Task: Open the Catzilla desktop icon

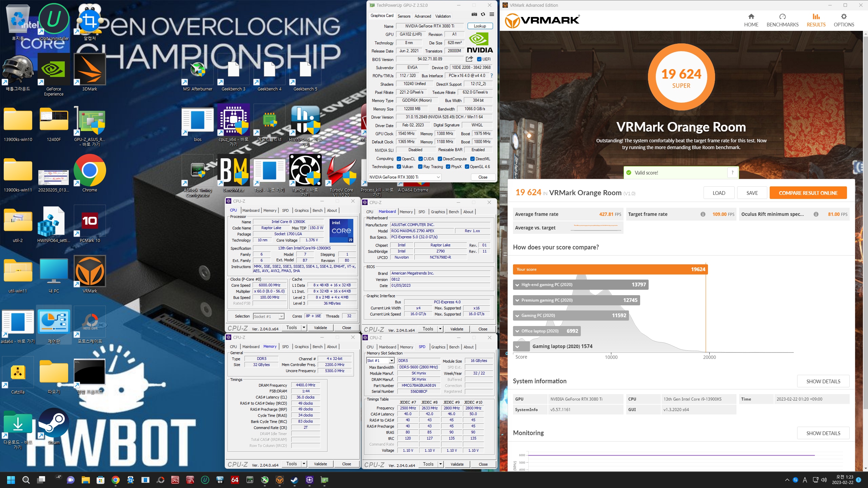Action: click(x=18, y=375)
